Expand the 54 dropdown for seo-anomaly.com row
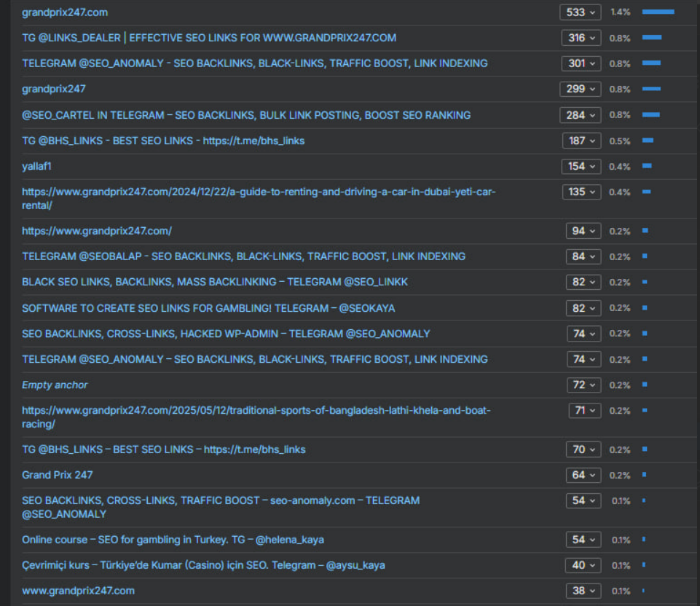The image size is (700, 606). pos(583,500)
